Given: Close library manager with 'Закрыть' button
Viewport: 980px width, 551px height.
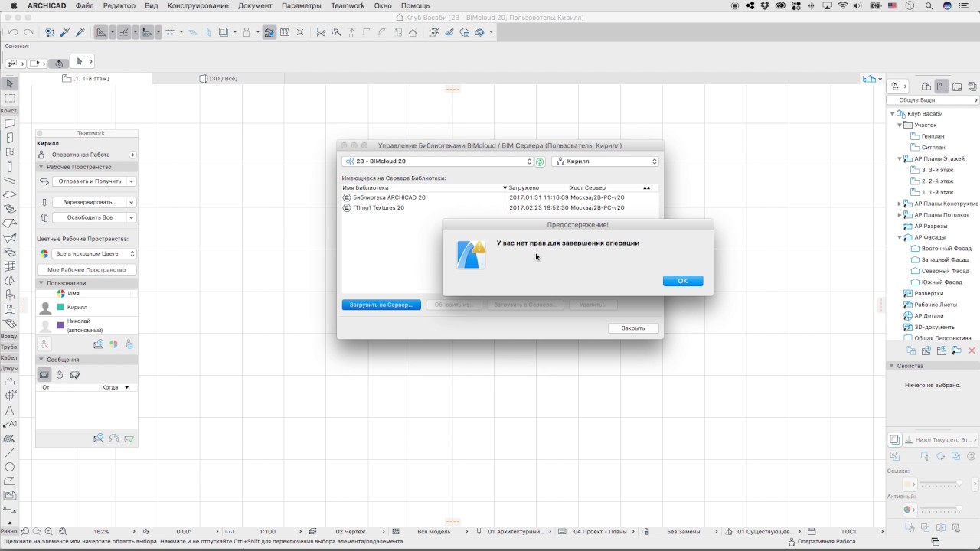Looking at the screenshot, I should 633,328.
